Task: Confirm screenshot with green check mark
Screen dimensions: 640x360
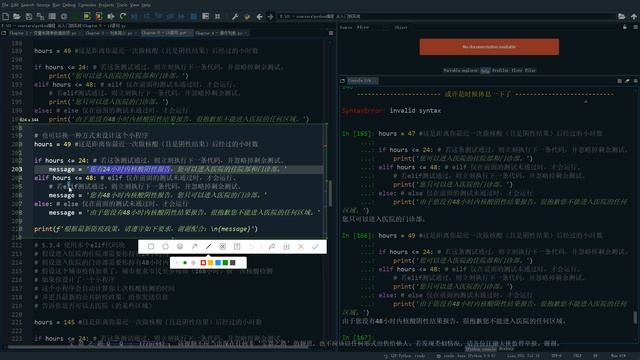Action: (x=315, y=247)
